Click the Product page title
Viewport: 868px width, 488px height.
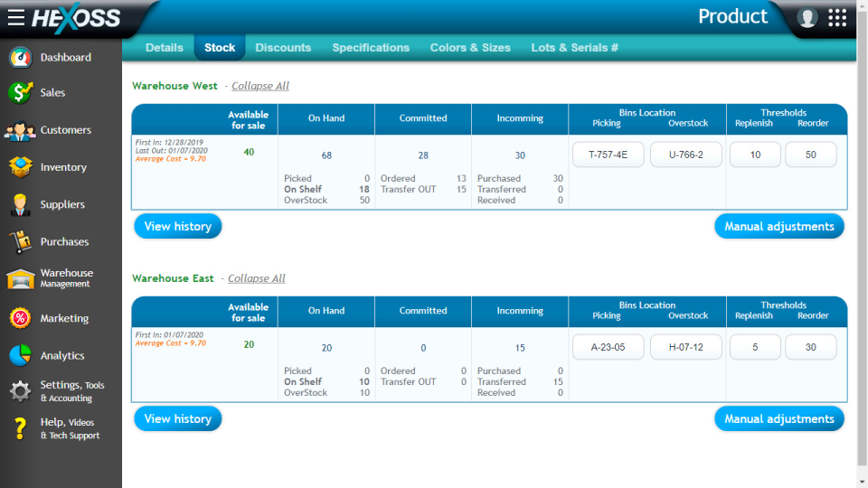point(732,16)
